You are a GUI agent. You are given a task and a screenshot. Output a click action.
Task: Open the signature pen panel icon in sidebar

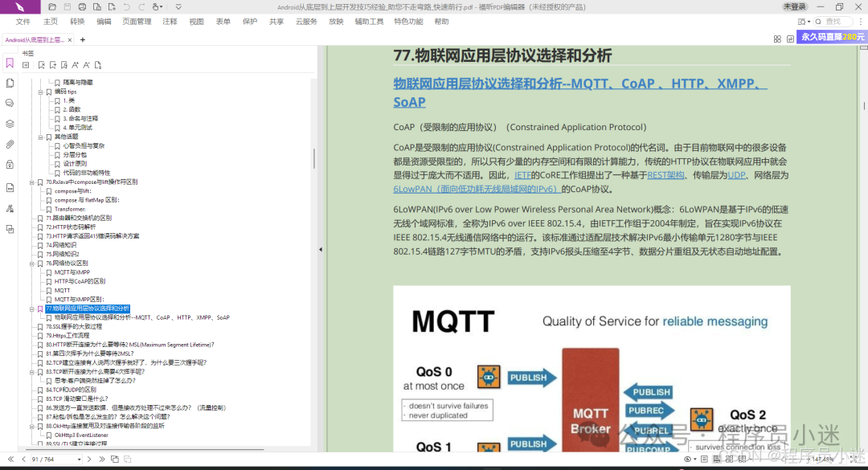(x=10, y=209)
